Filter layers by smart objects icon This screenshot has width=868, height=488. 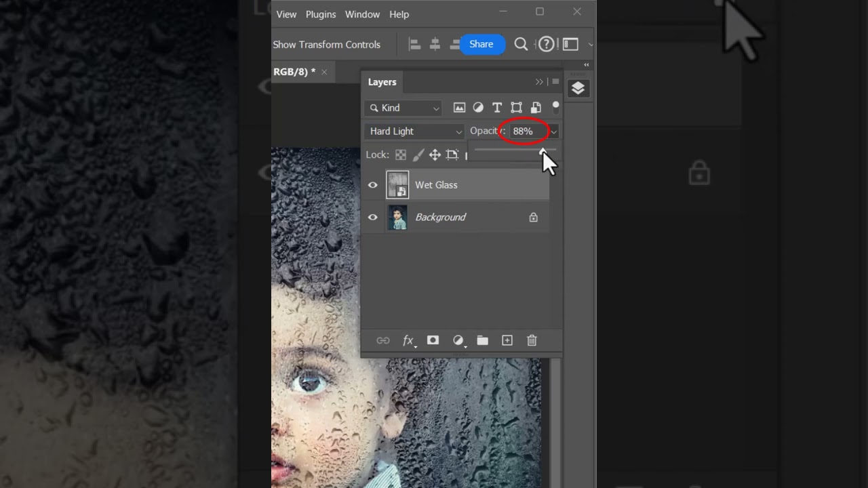point(536,108)
